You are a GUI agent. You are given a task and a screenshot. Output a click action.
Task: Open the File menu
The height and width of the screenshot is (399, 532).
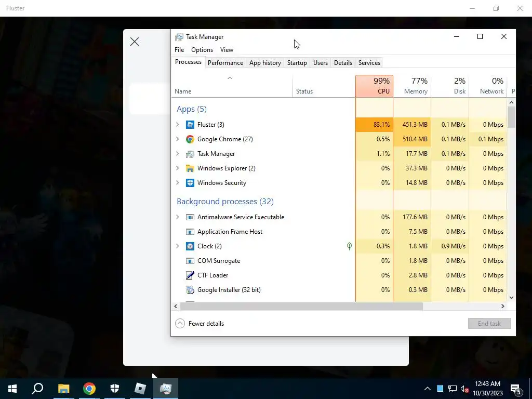179,50
